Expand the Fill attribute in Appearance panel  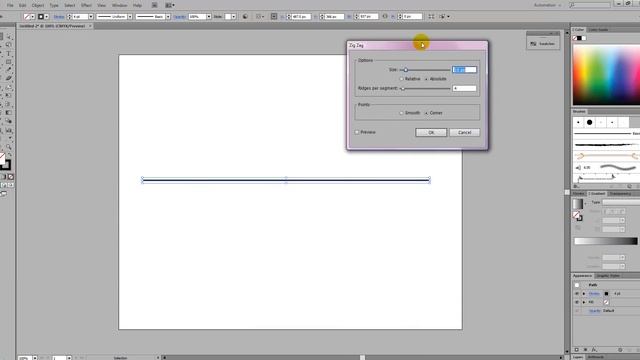(584, 302)
